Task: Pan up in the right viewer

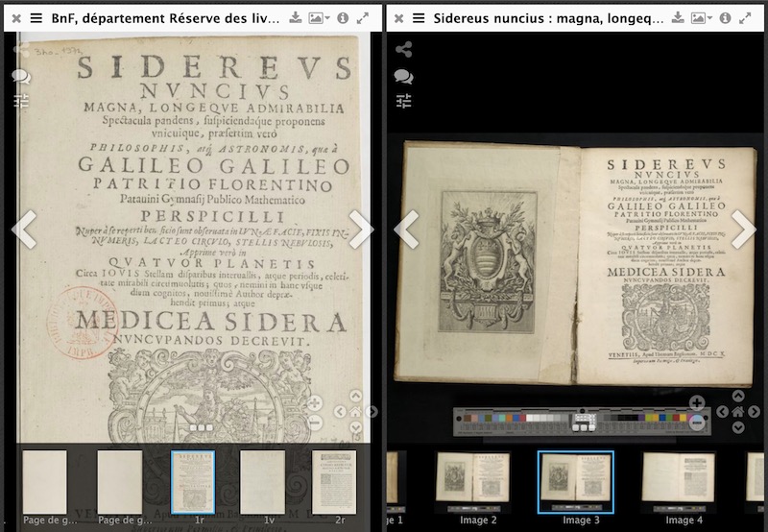Action: pos(738,396)
